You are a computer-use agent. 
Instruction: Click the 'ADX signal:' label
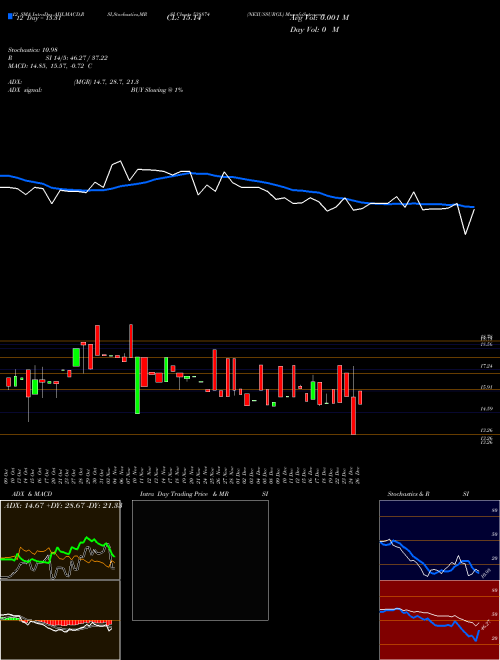click(24, 90)
